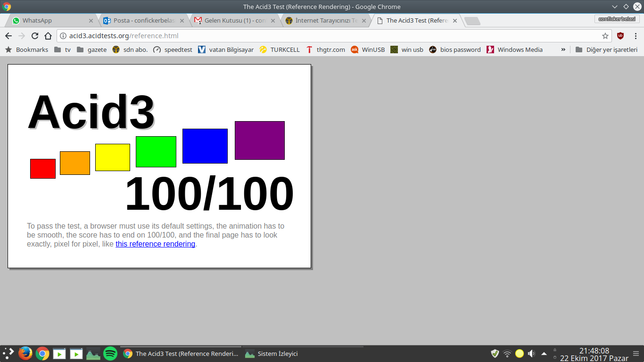This screenshot has width=644, height=362.
Task: Click the orange square
Action: [x=75, y=163]
